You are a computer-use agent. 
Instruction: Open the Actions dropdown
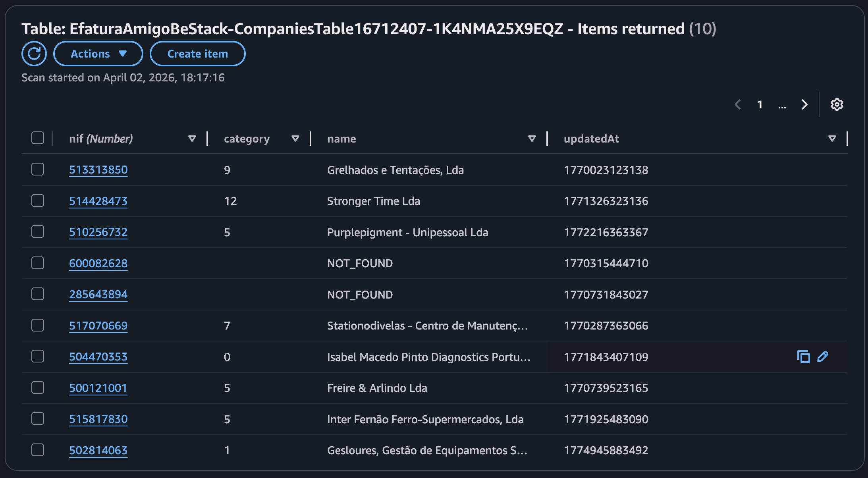click(98, 54)
